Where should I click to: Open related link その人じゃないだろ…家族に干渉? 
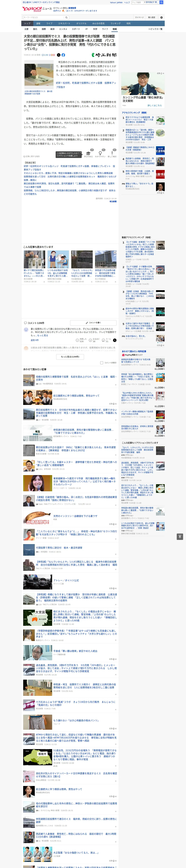pyautogui.click(x=68, y=173)
